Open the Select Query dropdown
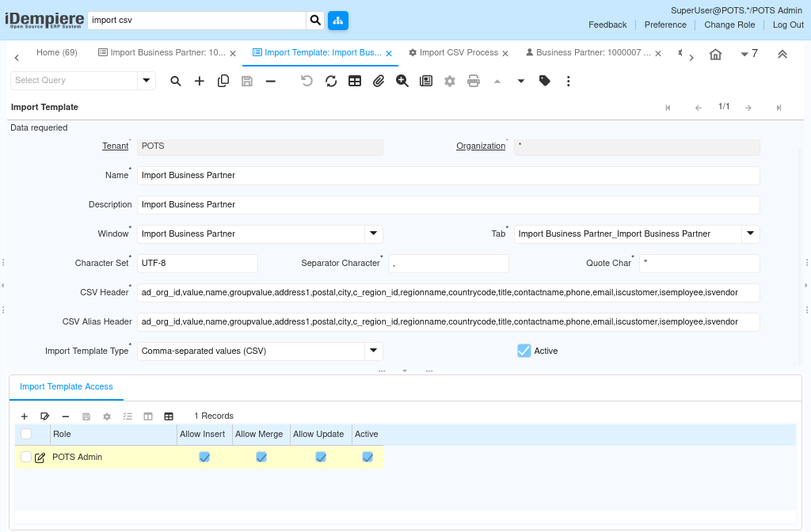Image resolution: width=811 pixels, height=532 pixels. click(147, 80)
